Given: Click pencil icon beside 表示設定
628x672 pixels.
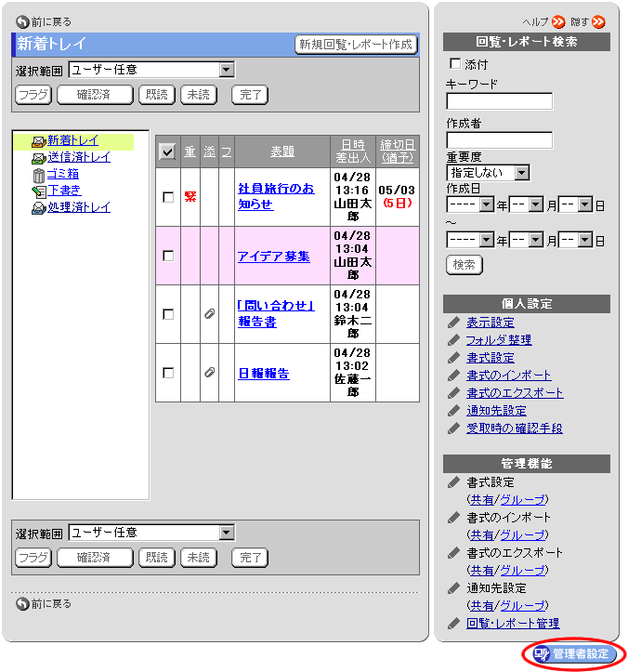Looking at the screenshot, I should [x=453, y=323].
